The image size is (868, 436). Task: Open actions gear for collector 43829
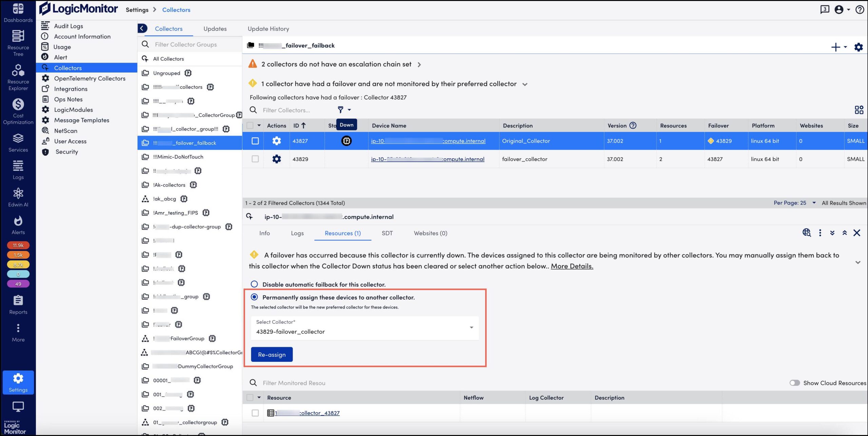click(x=276, y=159)
